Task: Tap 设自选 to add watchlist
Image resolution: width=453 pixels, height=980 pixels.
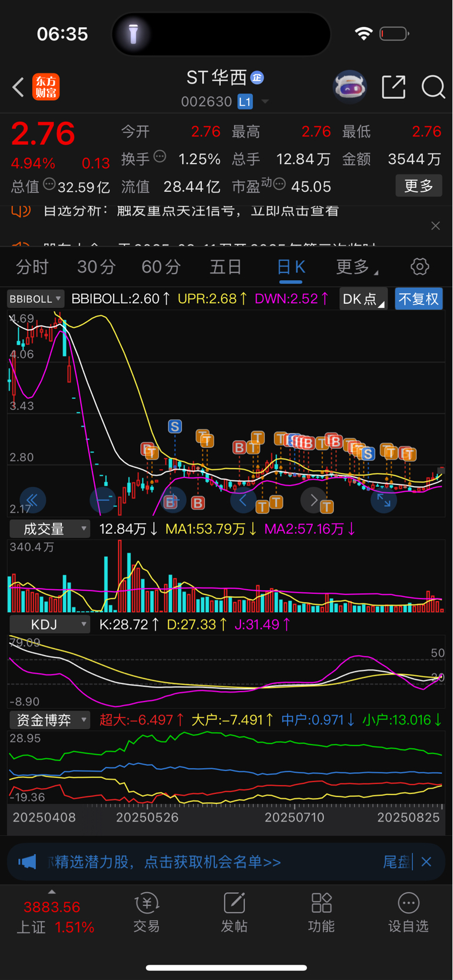Action: (x=408, y=913)
